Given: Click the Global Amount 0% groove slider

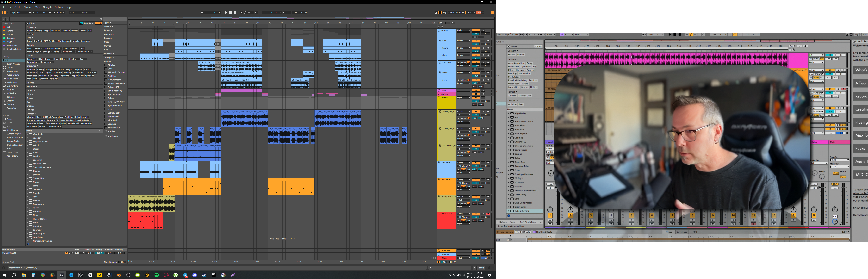Looking at the screenshot, I should (x=122, y=262).
